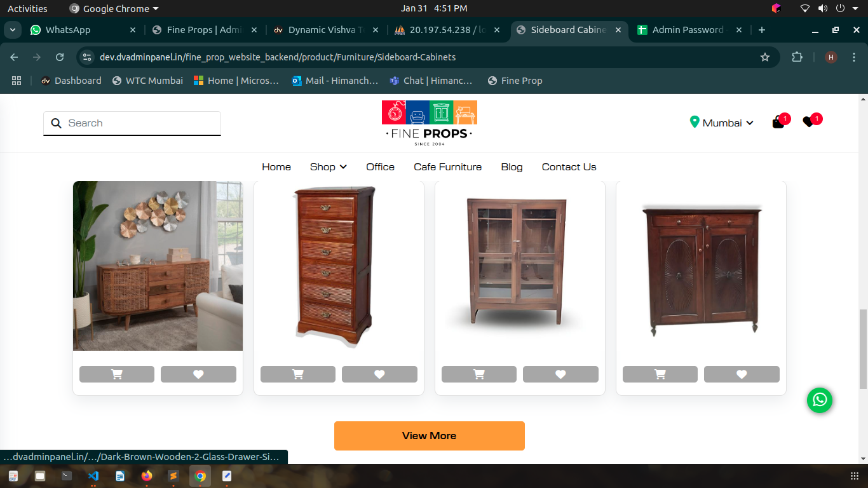
Task: Open the Chrome tab search chevron
Action: pyautogui.click(x=13, y=30)
